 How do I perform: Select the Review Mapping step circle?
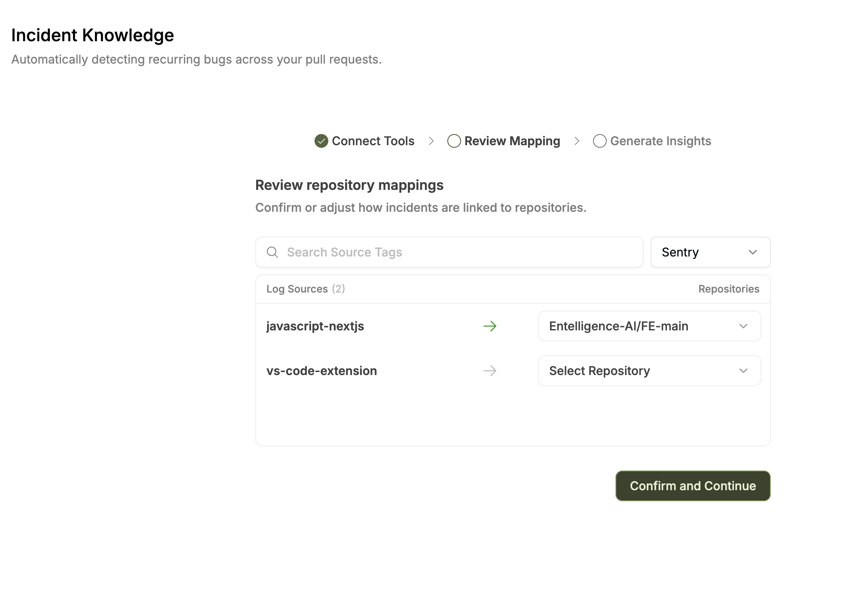454,141
